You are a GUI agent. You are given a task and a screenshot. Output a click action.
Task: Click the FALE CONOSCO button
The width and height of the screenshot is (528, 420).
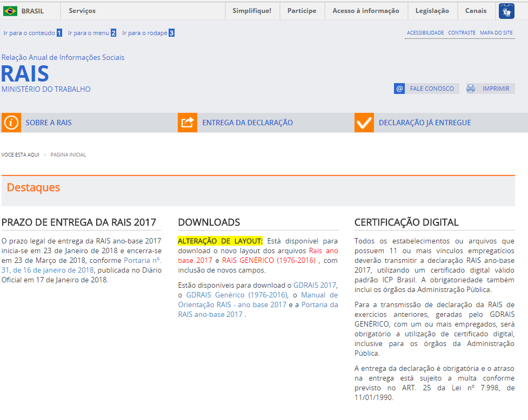click(426, 89)
